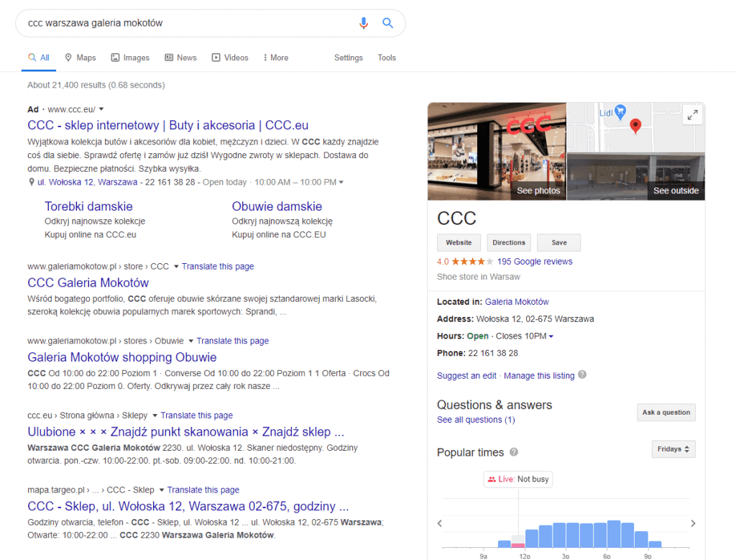
Task: Open search Tools
Action: coord(387,58)
